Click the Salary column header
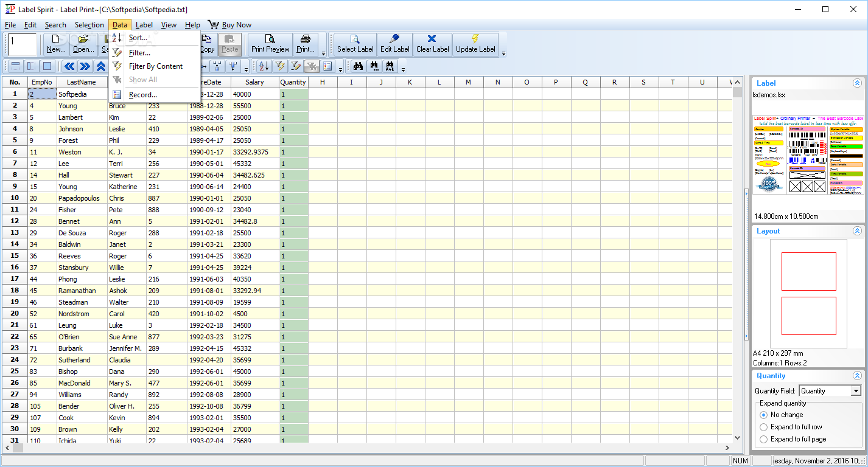The width and height of the screenshot is (868, 467). coord(255,82)
